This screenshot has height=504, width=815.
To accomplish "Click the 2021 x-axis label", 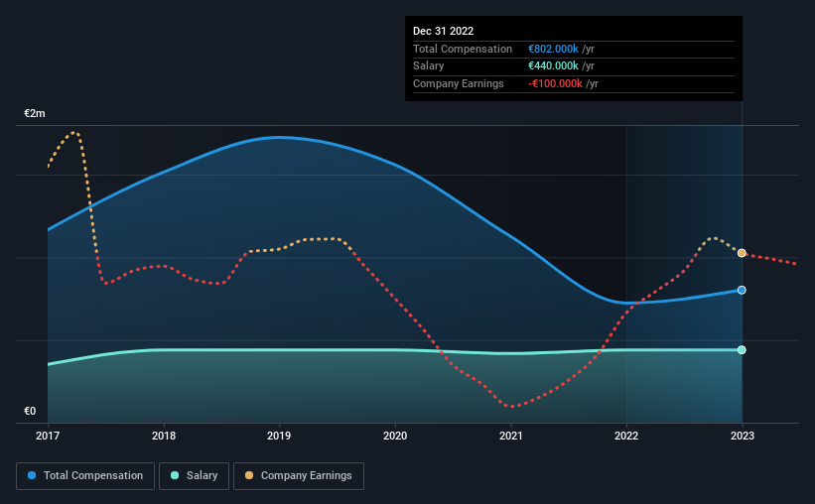I will (x=511, y=436).
